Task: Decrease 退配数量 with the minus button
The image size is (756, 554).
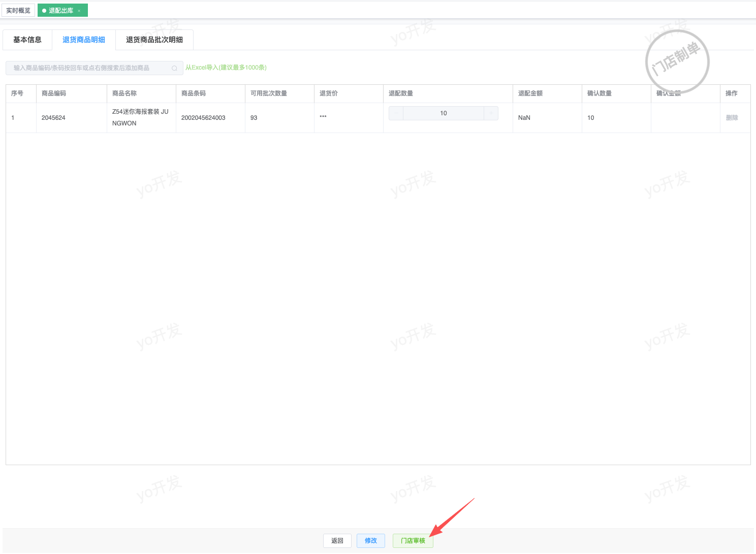Action: [396, 113]
